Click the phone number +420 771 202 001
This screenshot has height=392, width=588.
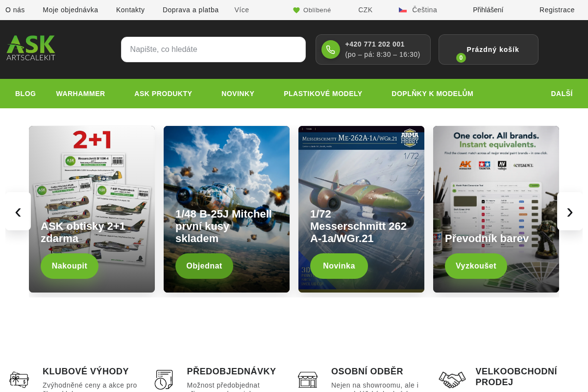pos(375,44)
